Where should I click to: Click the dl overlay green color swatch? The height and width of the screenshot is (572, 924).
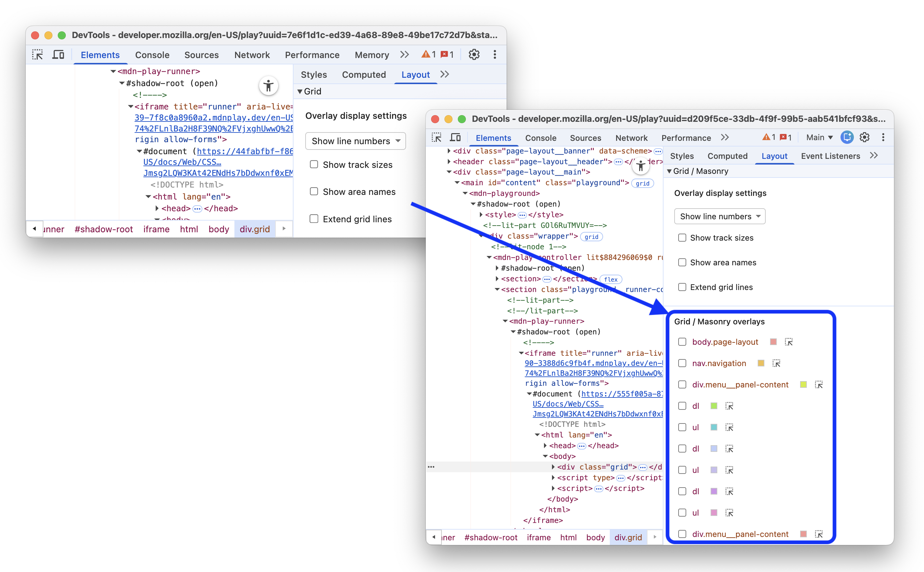(x=713, y=405)
